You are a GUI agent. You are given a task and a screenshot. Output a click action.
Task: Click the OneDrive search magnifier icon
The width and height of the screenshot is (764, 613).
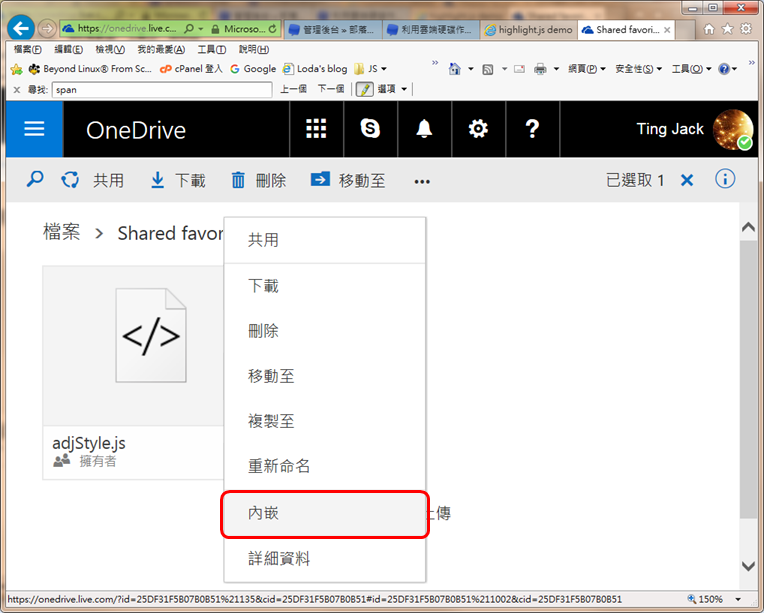(35, 180)
